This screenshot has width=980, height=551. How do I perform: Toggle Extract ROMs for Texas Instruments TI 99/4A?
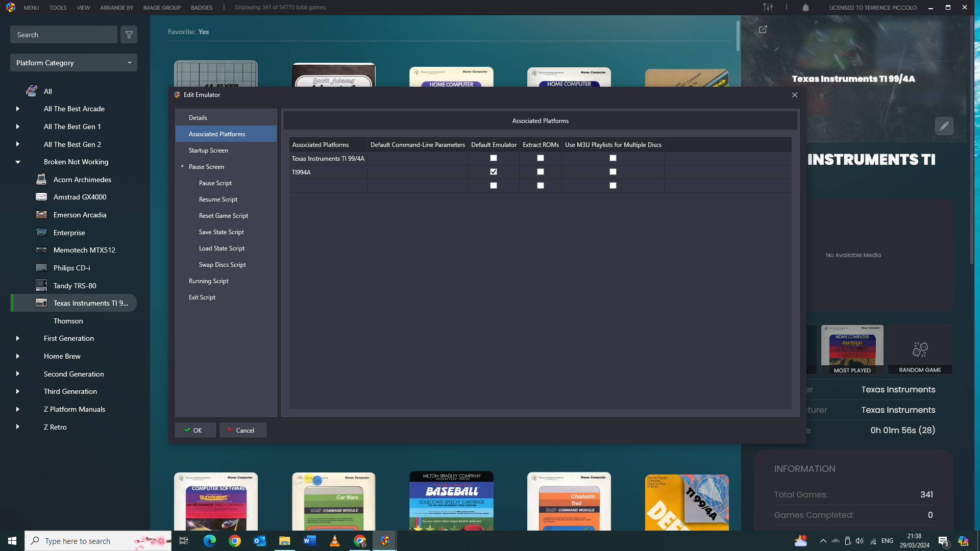[x=541, y=158]
